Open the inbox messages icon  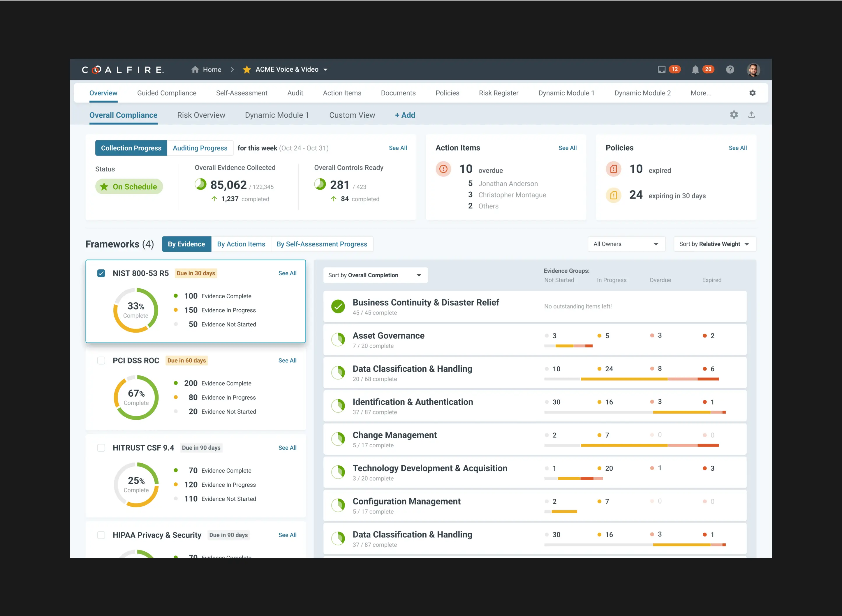662,69
